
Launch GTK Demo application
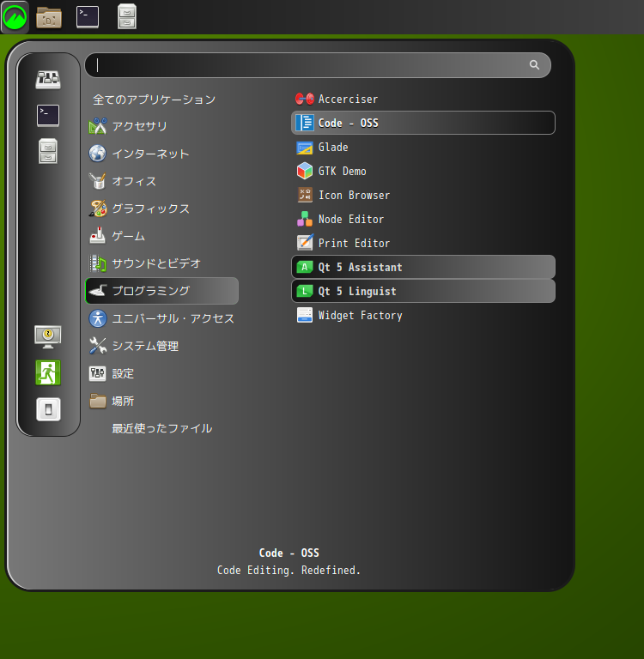click(423, 171)
